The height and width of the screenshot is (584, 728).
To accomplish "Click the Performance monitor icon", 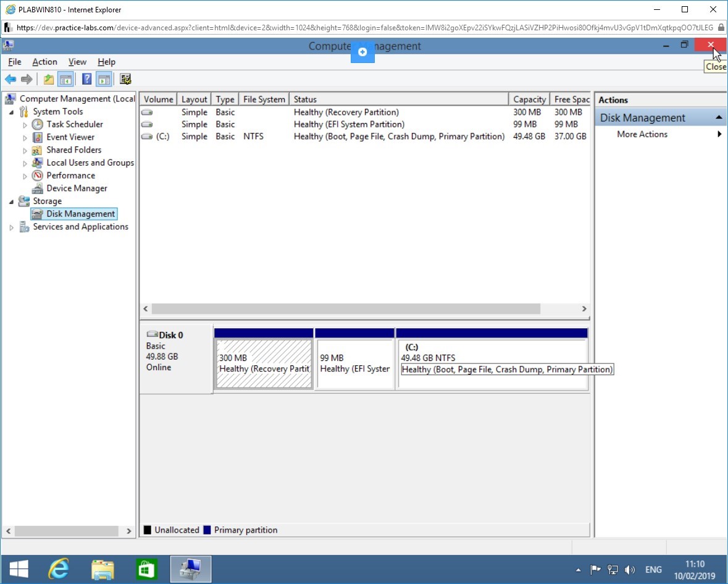I will pyautogui.click(x=38, y=176).
